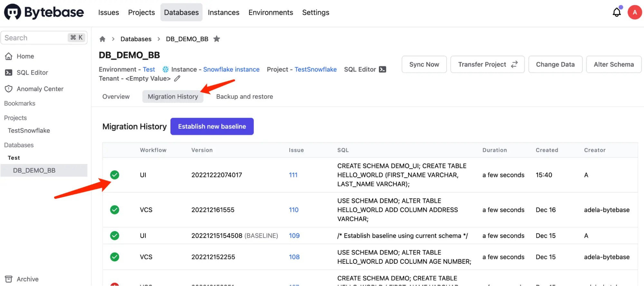Switch to the Migration History tab
Image resolution: width=644 pixels, height=286 pixels.
173,96
